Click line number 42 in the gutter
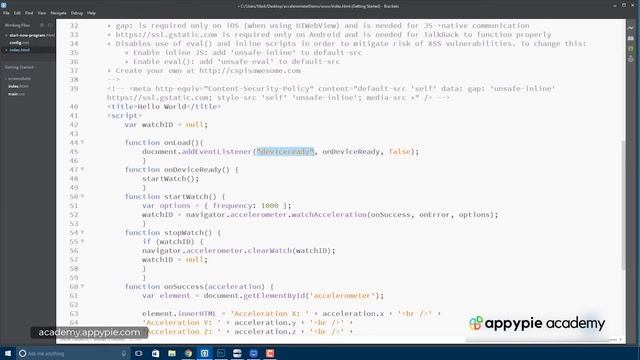This screenshot has width=640, height=360. pyautogui.click(x=73, y=124)
